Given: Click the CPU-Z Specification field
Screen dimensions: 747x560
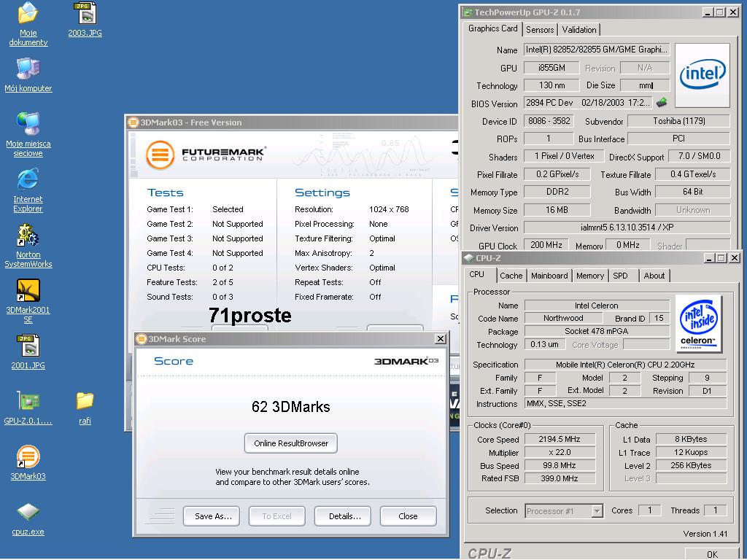Looking at the screenshot, I should point(625,365).
